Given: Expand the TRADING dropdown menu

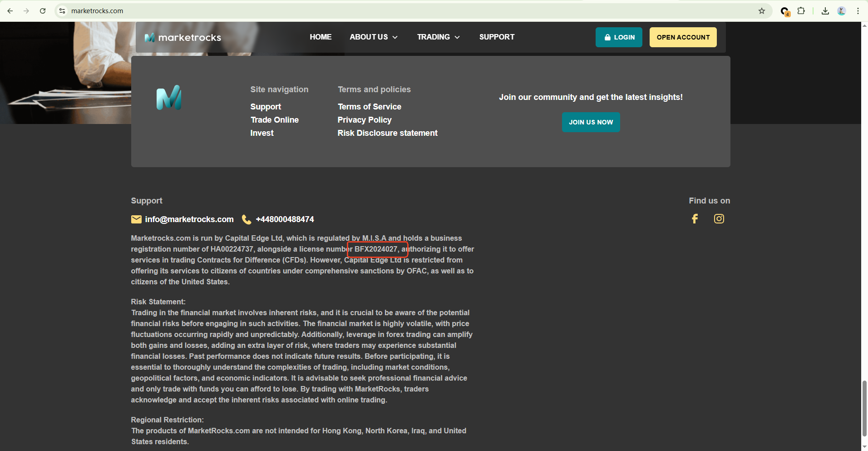Looking at the screenshot, I should coord(439,37).
